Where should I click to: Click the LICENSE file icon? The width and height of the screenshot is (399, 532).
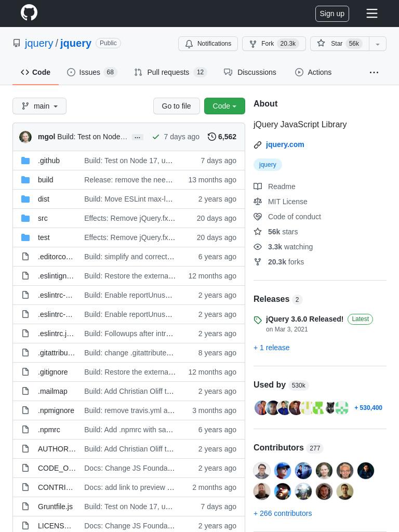(x=25, y=526)
